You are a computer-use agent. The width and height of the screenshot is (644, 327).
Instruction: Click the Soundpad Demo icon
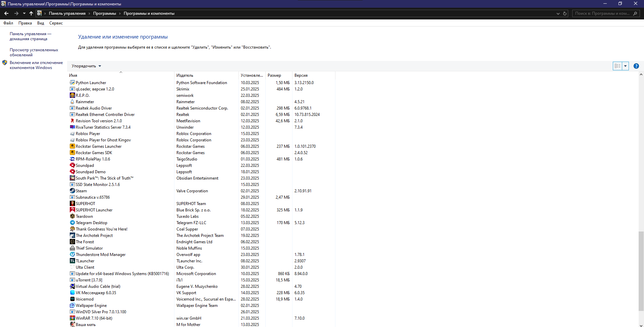pos(72,172)
